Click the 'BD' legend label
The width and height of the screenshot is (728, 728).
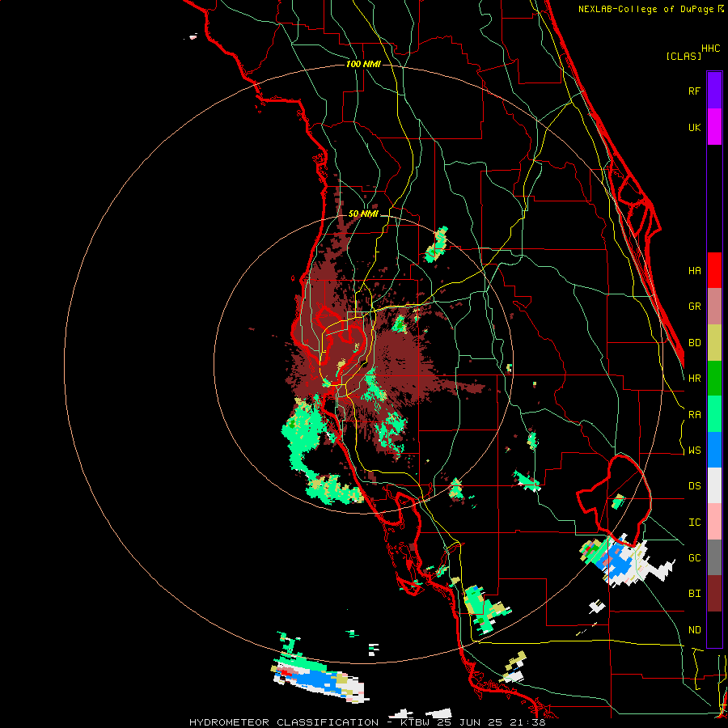694,343
